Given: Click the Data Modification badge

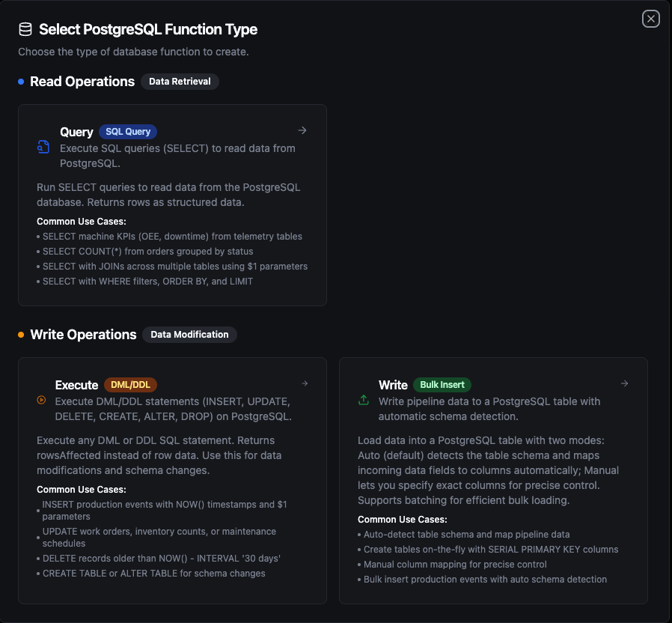Looking at the screenshot, I should (189, 335).
